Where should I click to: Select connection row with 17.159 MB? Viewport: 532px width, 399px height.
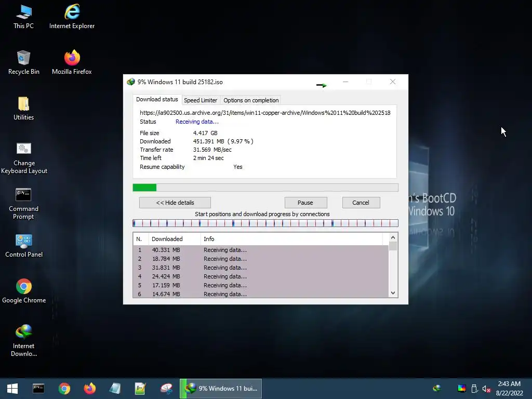261,285
